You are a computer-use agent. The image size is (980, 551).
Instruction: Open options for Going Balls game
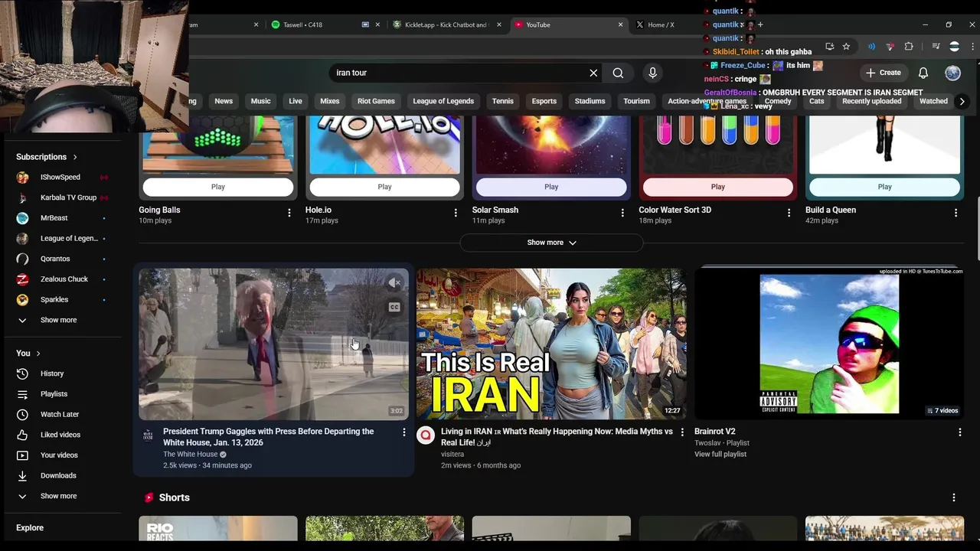tap(289, 213)
